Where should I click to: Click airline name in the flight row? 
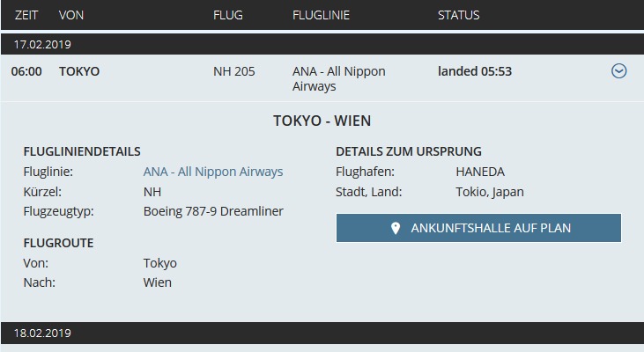point(339,79)
